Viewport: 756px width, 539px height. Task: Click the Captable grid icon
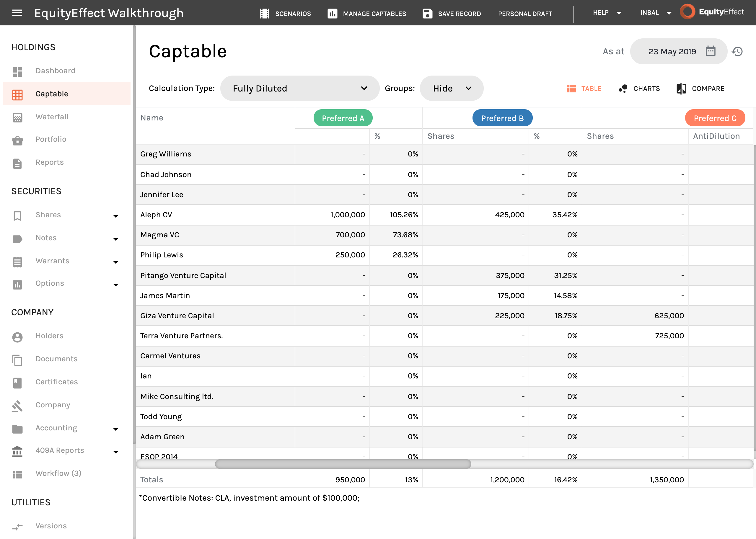tap(17, 94)
